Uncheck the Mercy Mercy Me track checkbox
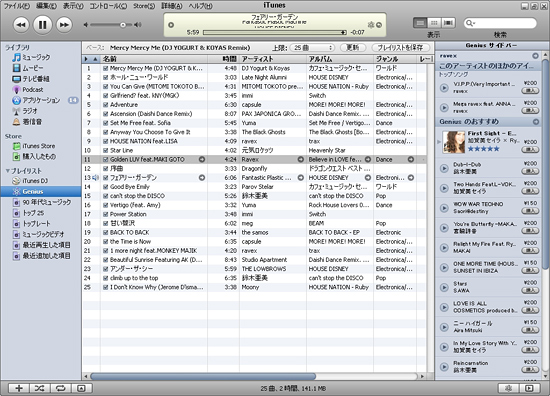Screen dimensions: 550x396 (106, 68)
